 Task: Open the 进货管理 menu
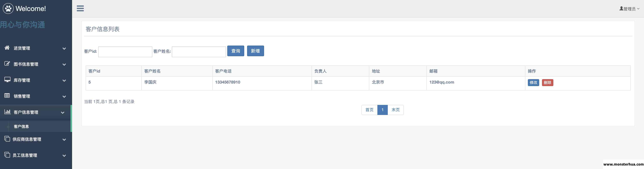(x=36, y=48)
